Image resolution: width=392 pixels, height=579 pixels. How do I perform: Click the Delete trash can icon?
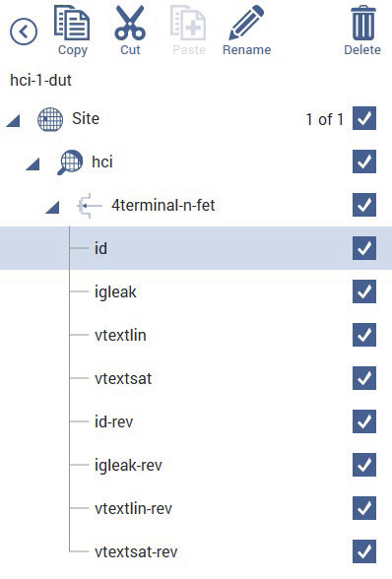coord(363,23)
